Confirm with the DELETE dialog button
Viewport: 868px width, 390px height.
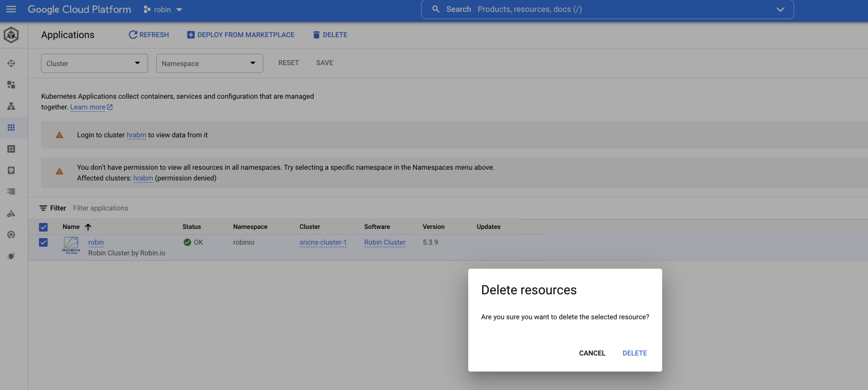coord(634,353)
